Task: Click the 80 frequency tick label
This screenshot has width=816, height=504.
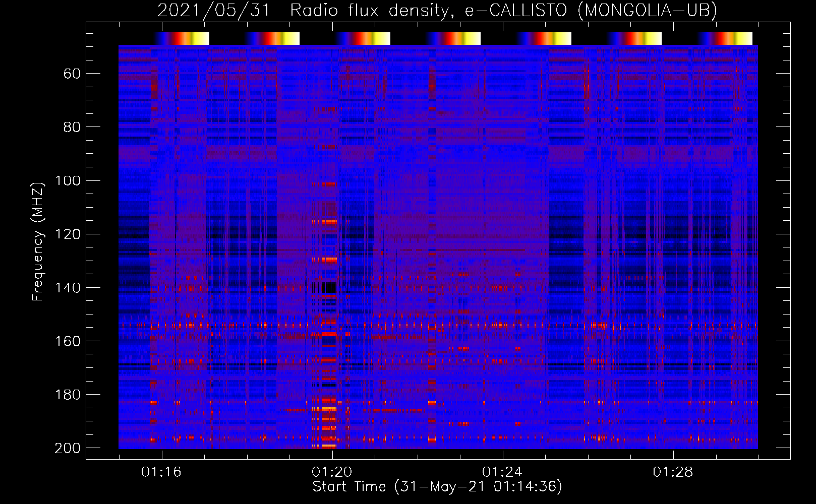Action: click(72, 127)
